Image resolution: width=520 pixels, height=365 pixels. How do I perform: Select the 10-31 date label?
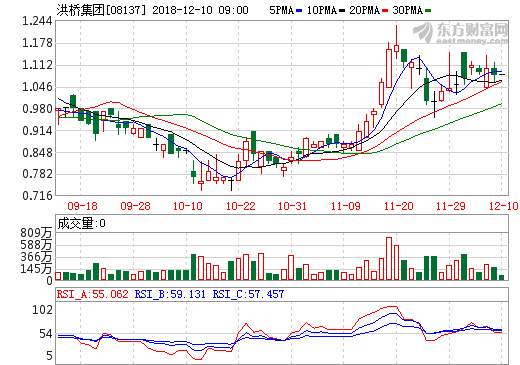click(x=292, y=206)
